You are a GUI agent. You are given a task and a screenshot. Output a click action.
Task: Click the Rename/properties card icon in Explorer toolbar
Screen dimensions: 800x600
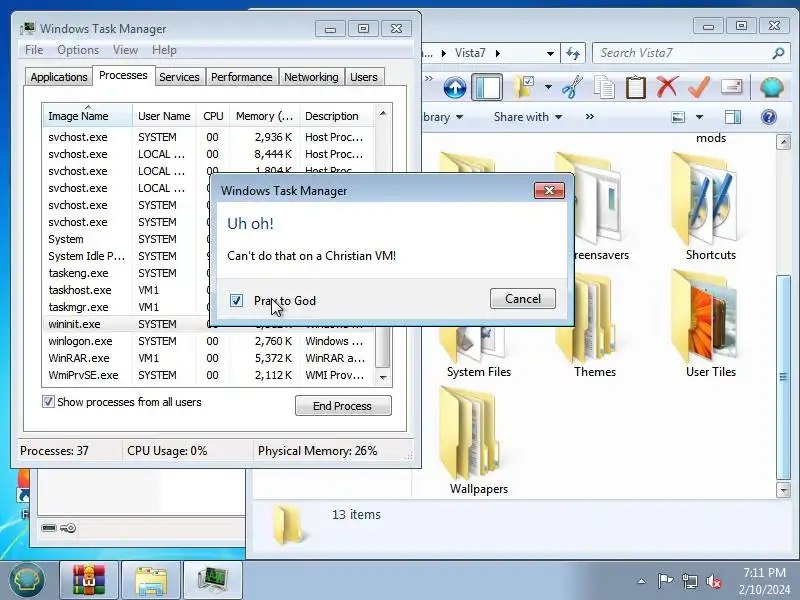click(x=731, y=87)
